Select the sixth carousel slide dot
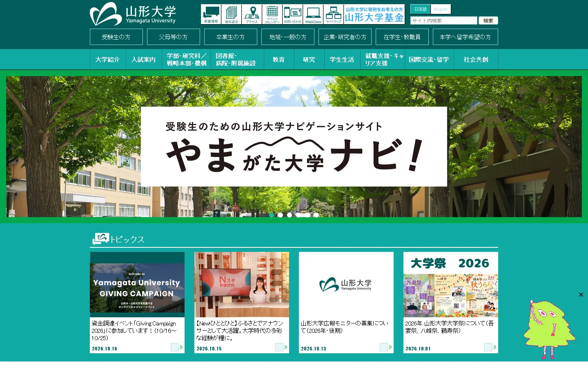Viewport: 588px width, 368px height. click(316, 215)
